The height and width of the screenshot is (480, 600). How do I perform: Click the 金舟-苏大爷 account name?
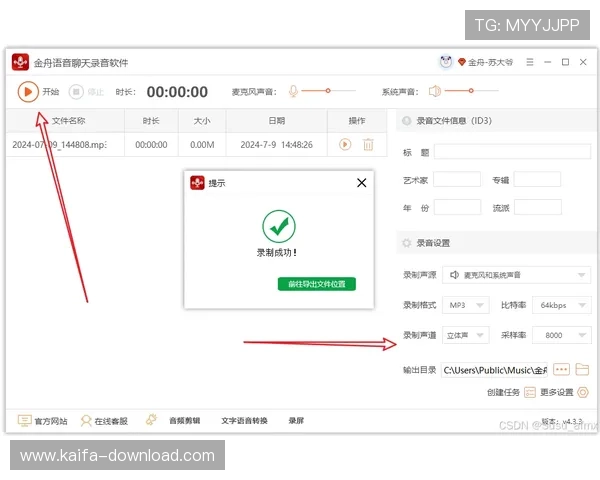[490, 62]
